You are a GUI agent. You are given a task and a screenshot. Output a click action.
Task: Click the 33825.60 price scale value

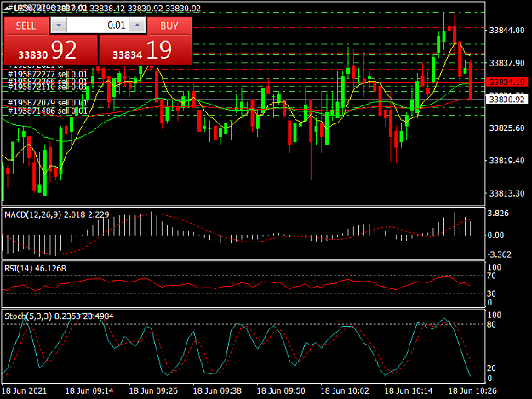[x=506, y=128]
